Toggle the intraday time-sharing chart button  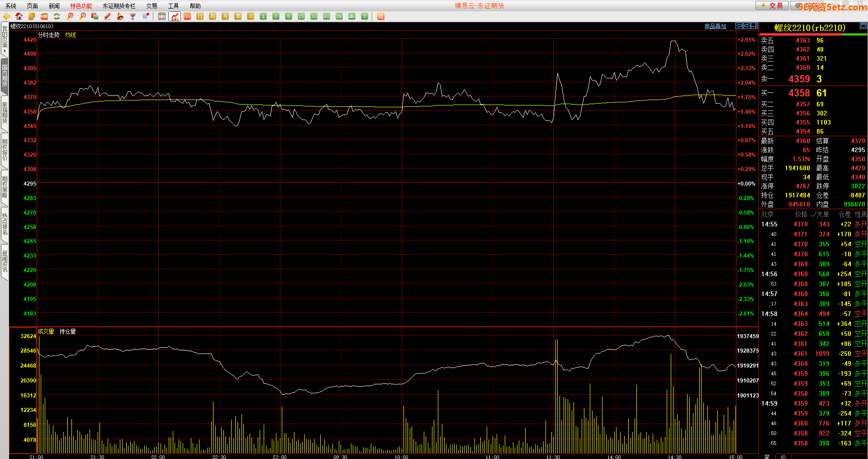[175, 16]
